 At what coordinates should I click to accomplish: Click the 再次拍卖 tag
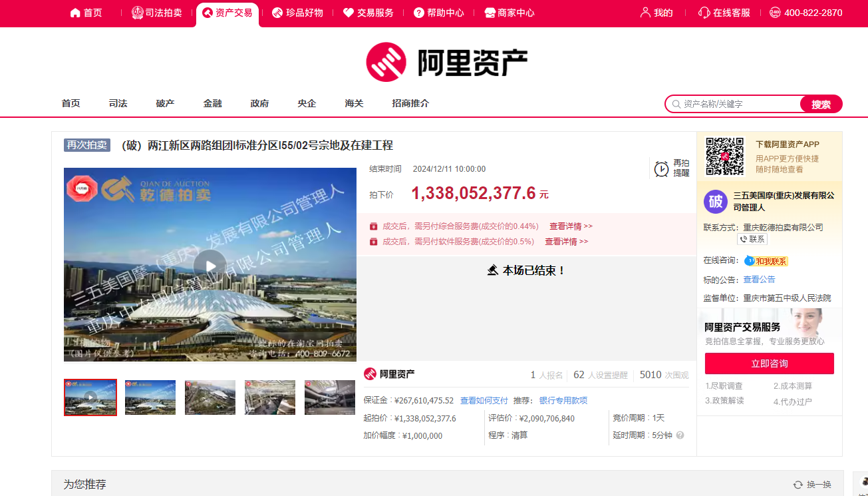coord(87,145)
